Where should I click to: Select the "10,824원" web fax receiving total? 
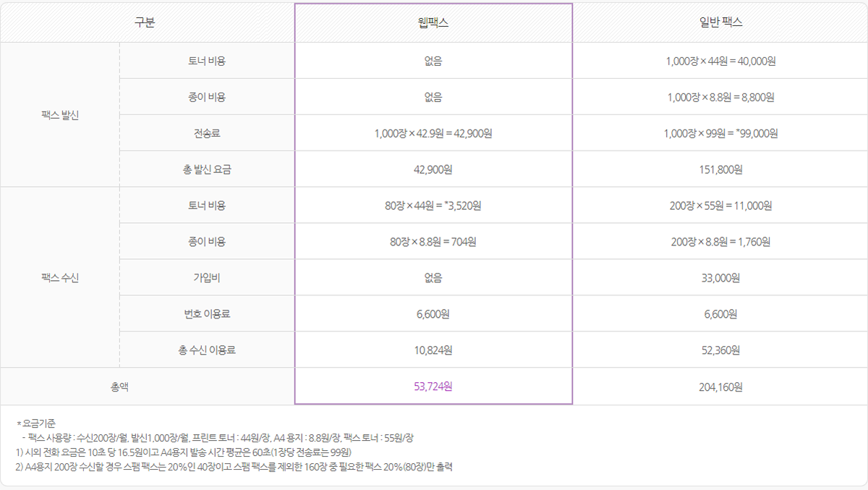click(433, 350)
